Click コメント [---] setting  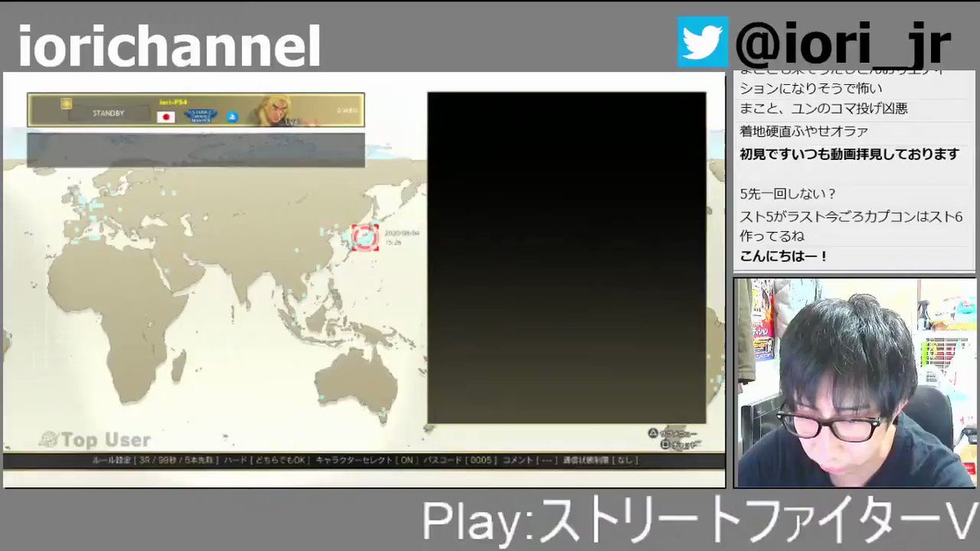529,460
